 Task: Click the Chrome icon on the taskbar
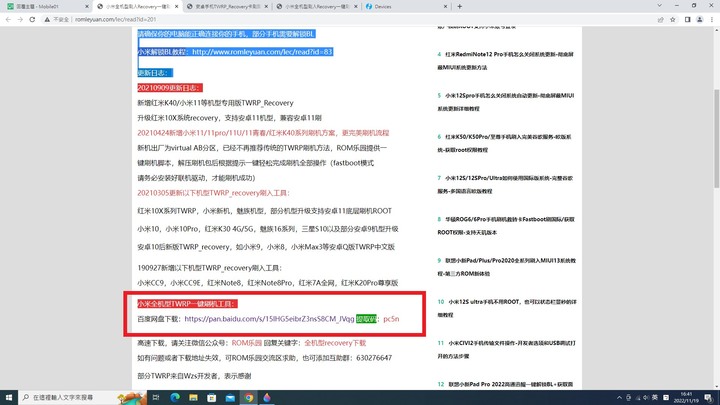click(248, 397)
